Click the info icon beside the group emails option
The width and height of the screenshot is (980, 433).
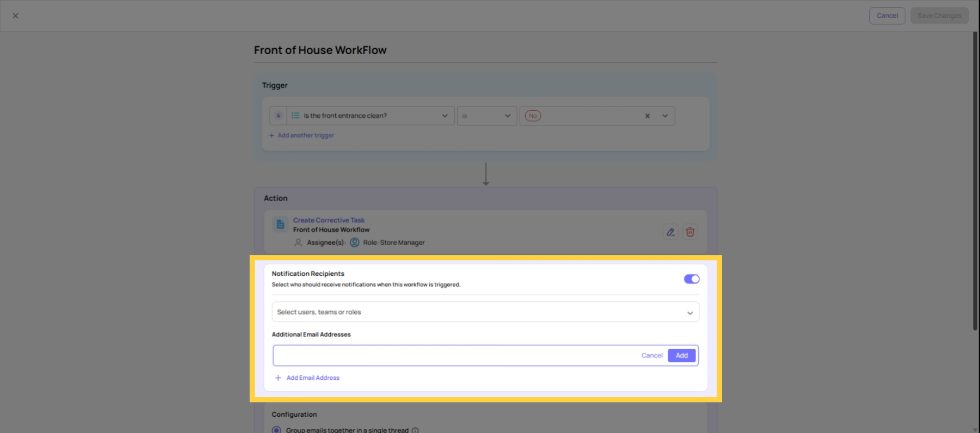(415, 430)
